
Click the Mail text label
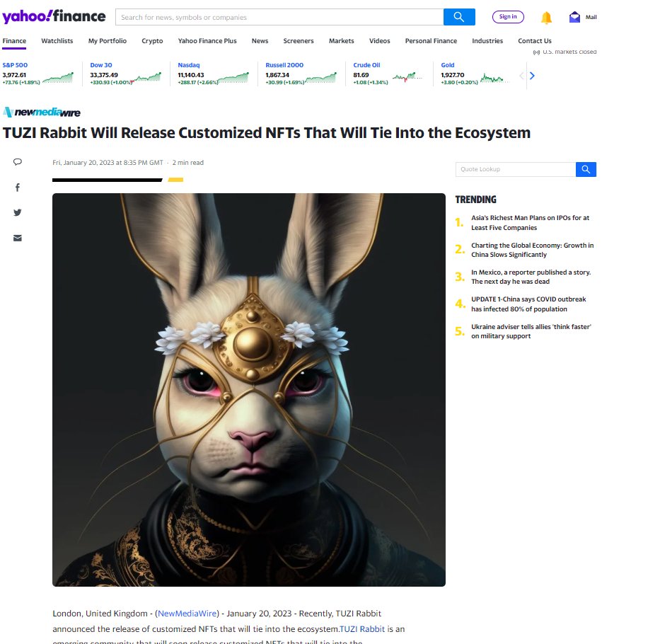point(591,17)
